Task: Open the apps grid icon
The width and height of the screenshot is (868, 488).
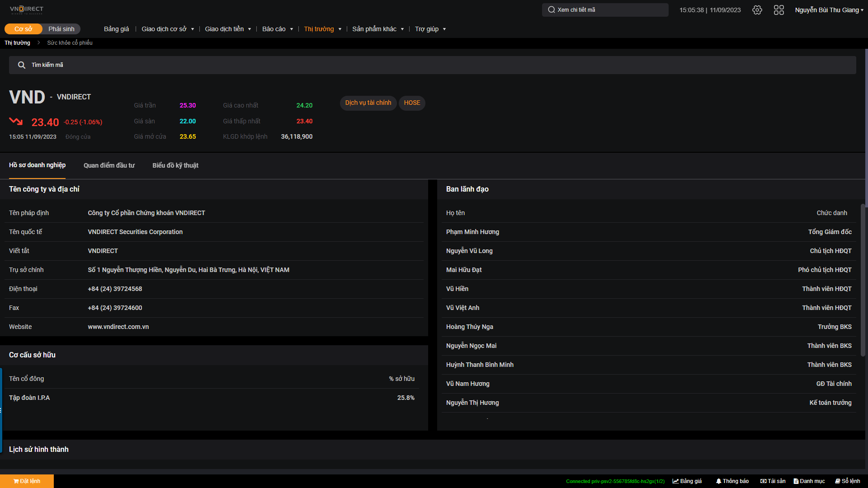Action: 779,10
